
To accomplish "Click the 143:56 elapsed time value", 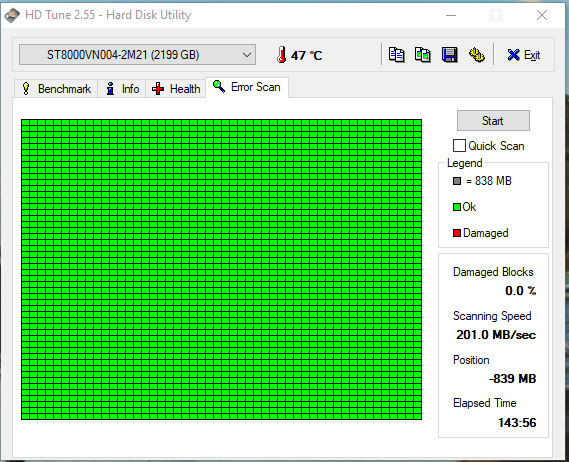I will click(x=517, y=422).
